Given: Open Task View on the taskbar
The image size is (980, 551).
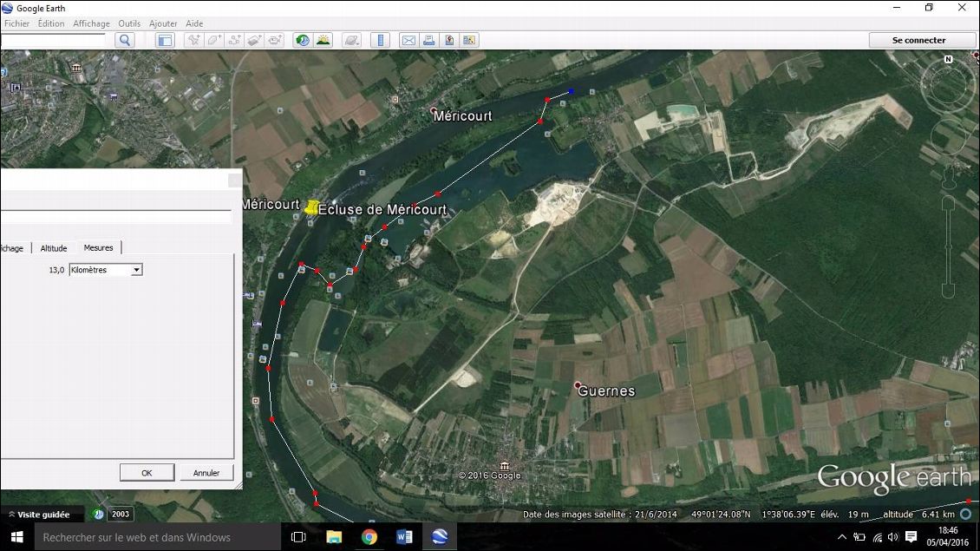Looking at the screenshot, I should click(x=298, y=537).
